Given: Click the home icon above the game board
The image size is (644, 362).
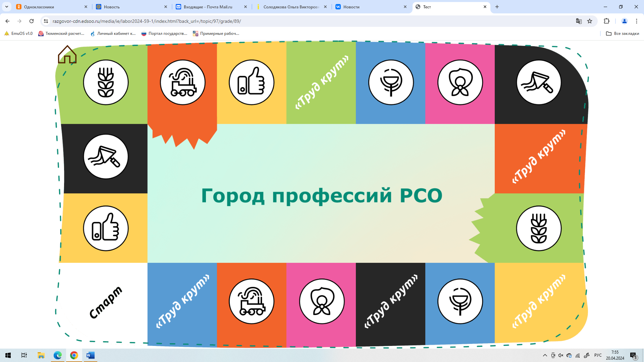Looking at the screenshot, I should click(67, 54).
